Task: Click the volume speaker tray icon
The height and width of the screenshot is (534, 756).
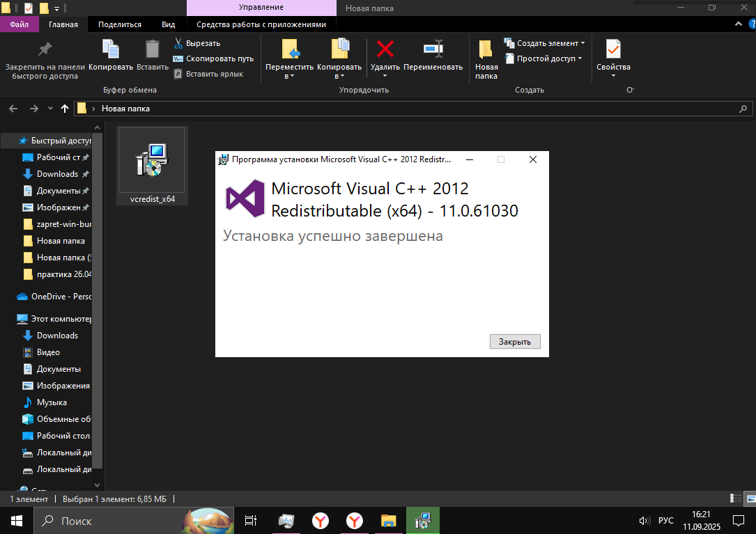Action: pyautogui.click(x=644, y=521)
